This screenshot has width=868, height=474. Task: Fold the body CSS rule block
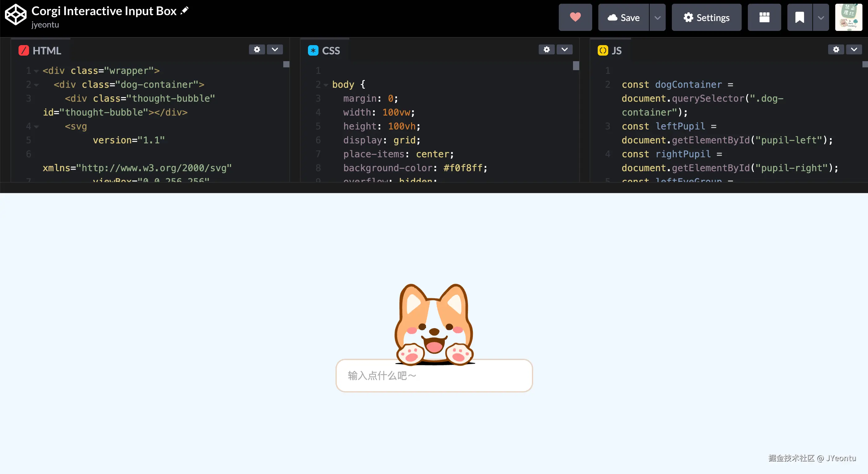tap(326, 85)
